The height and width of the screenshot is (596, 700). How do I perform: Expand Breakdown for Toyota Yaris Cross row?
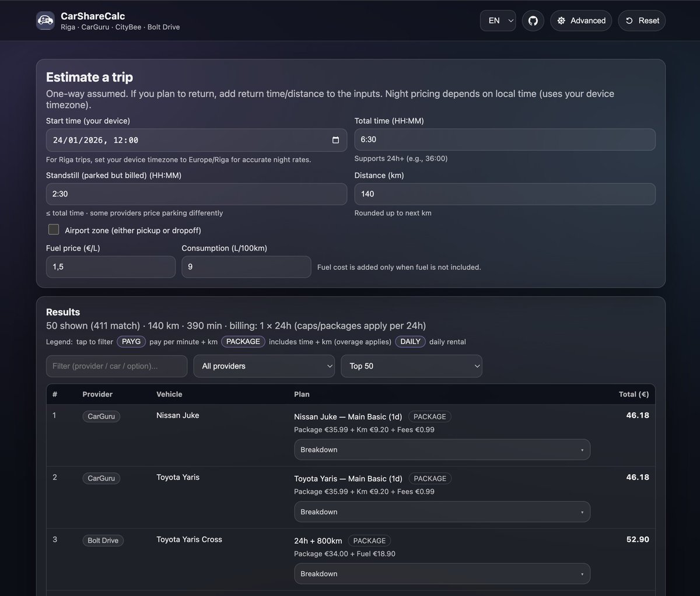click(x=442, y=574)
